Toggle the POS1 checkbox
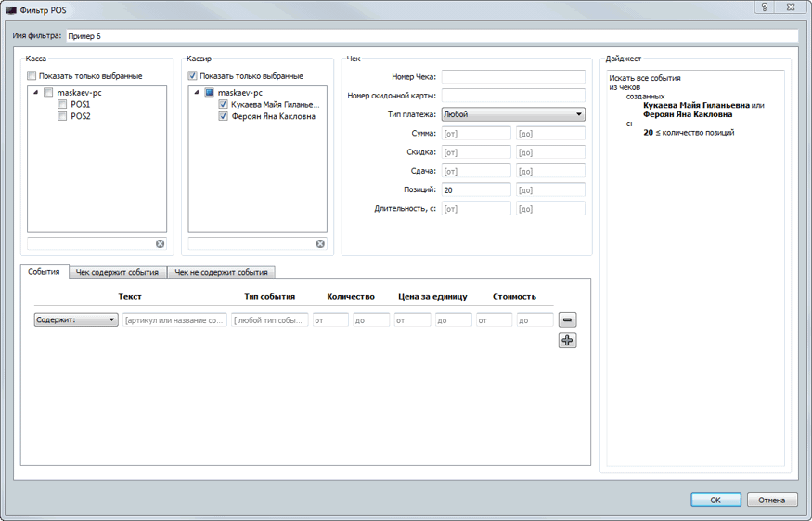This screenshot has height=521, width=812. point(62,105)
